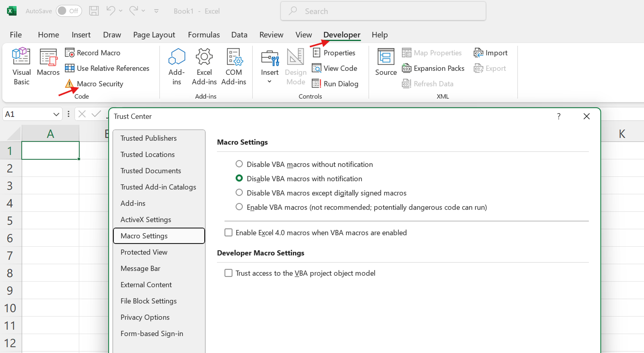Select column A header
This screenshot has width=644, height=353.
click(x=51, y=134)
